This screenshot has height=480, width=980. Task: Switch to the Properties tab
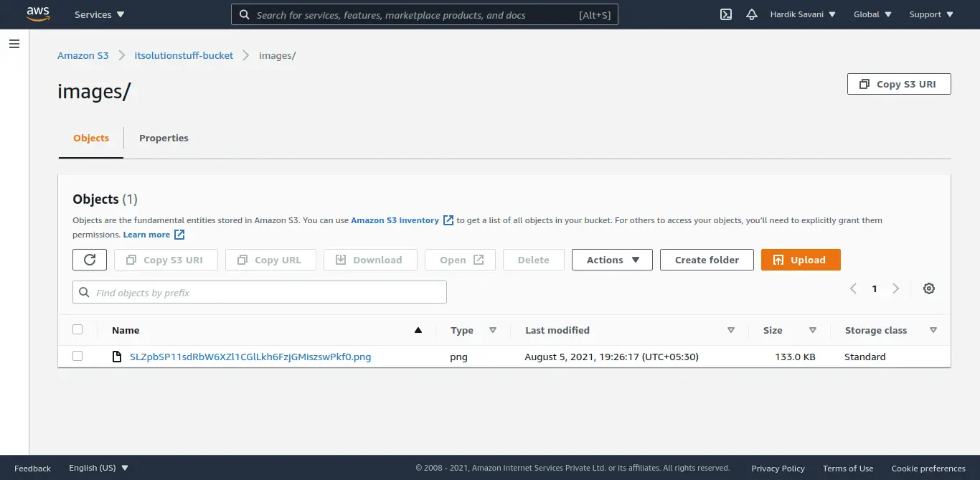coord(164,138)
